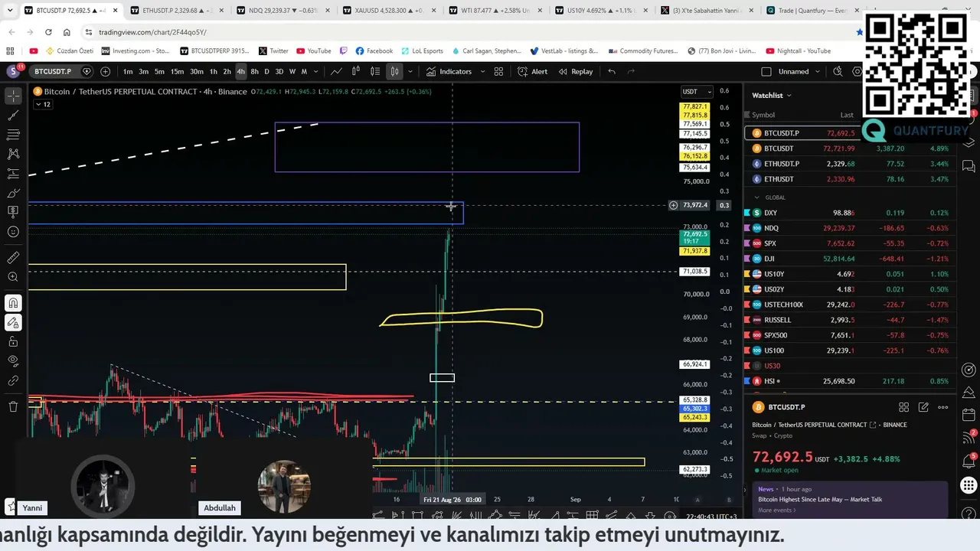This screenshot has width=980, height=551.
Task: Open more options for BTCUSDT.P details
Action: (943, 407)
